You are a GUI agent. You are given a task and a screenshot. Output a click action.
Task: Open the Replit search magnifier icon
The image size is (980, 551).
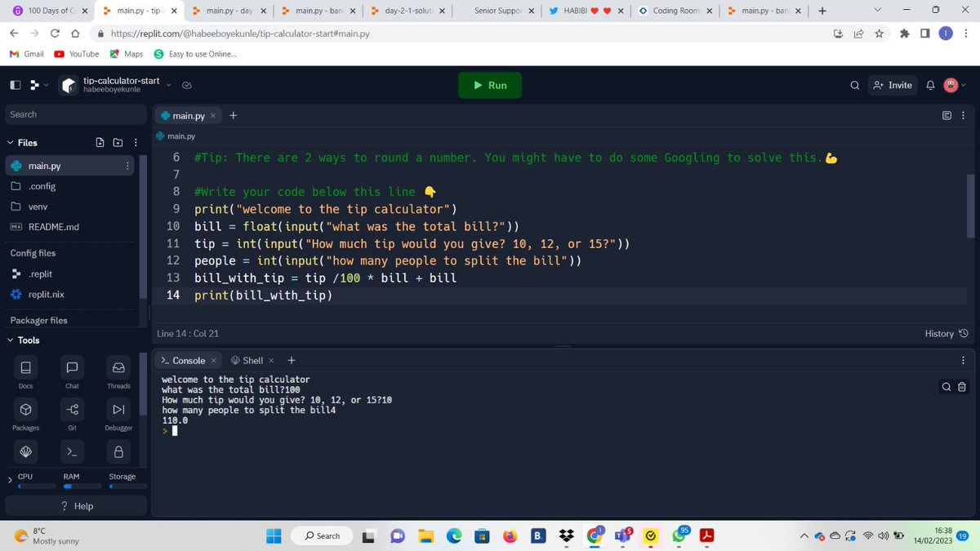(854, 85)
